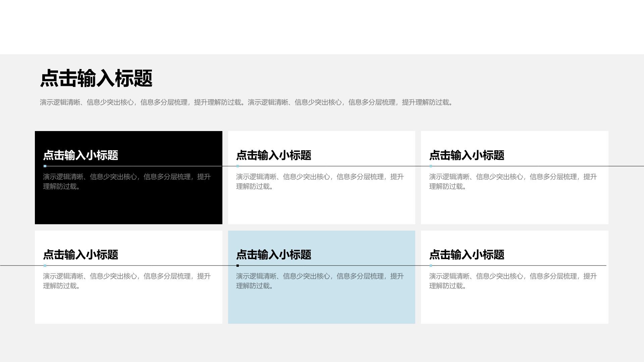Viewport: 644px width, 362px height.
Task: Click the small square marker in bottom-left card
Action: pos(45,265)
